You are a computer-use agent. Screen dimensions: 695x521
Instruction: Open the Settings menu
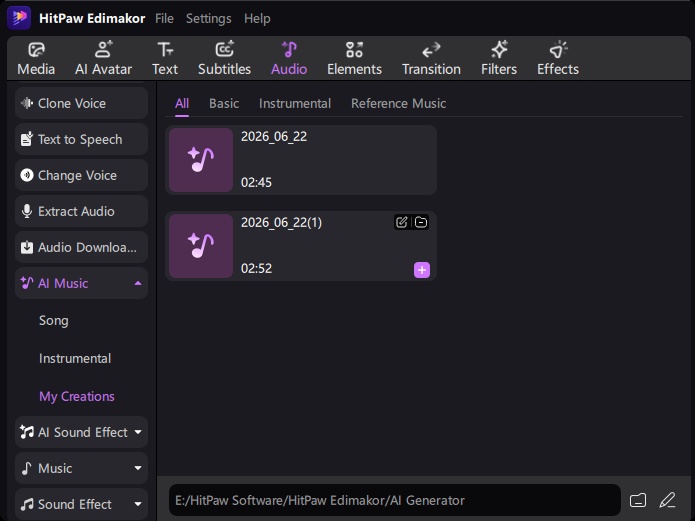click(208, 18)
